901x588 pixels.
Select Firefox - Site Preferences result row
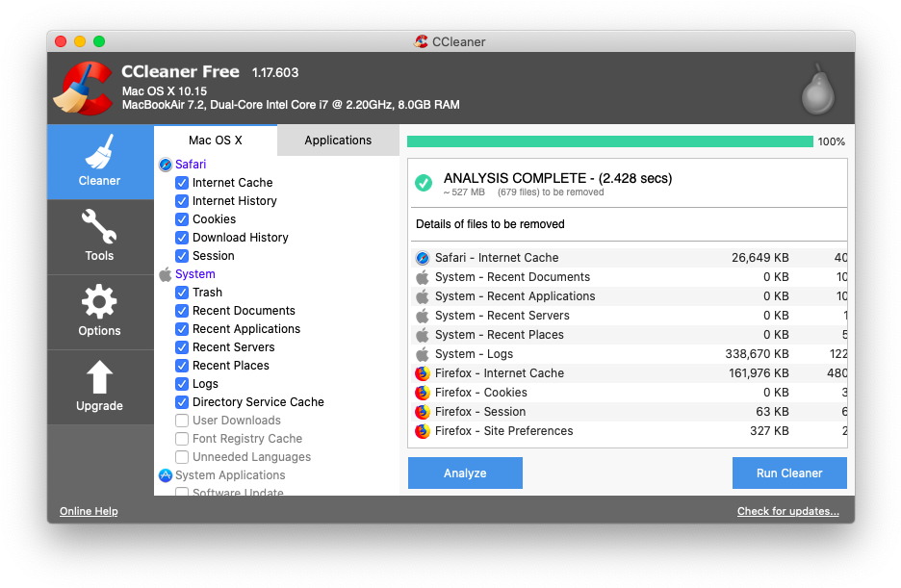(628, 431)
